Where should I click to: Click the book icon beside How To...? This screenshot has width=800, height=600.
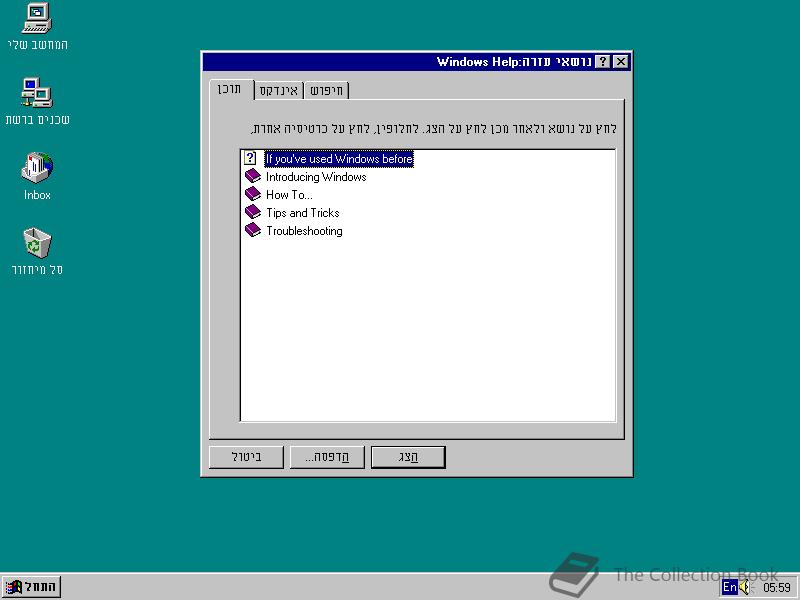pos(253,194)
